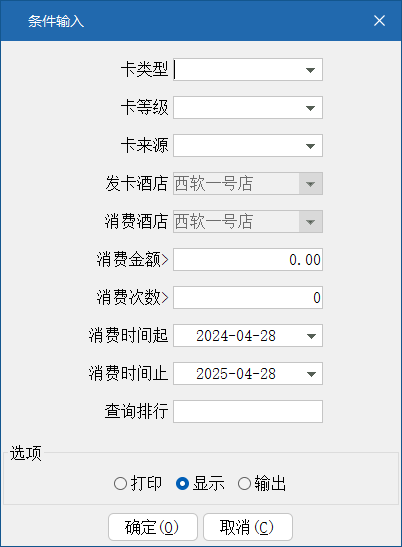This screenshot has width=402, height=547.
Task: Open the 卡类型 dropdown arrow
Action: 310,70
